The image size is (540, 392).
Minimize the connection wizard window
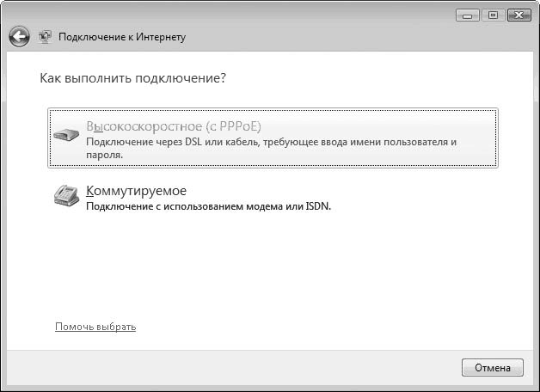pyautogui.click(x=467, y=15)
